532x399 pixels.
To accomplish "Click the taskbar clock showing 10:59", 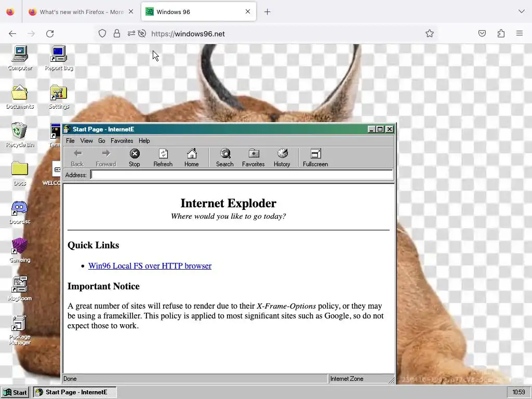I will point(518,393).
